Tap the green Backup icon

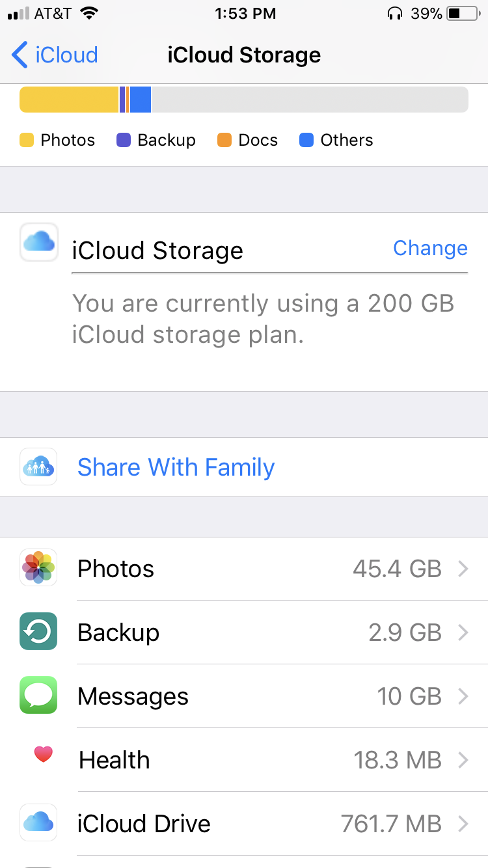point(38,631)
